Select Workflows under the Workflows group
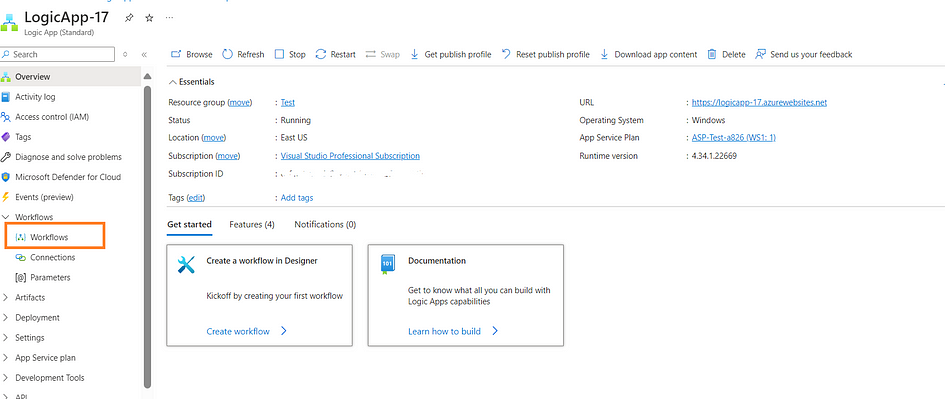The height and width of the screenshot is (399, 945). [49, 237]
